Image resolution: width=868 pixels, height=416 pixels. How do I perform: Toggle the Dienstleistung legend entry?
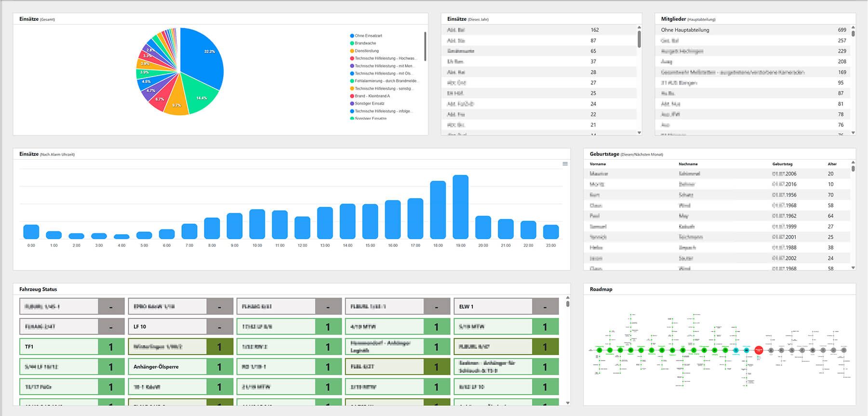pyautogui.click(x=366, y=51)
